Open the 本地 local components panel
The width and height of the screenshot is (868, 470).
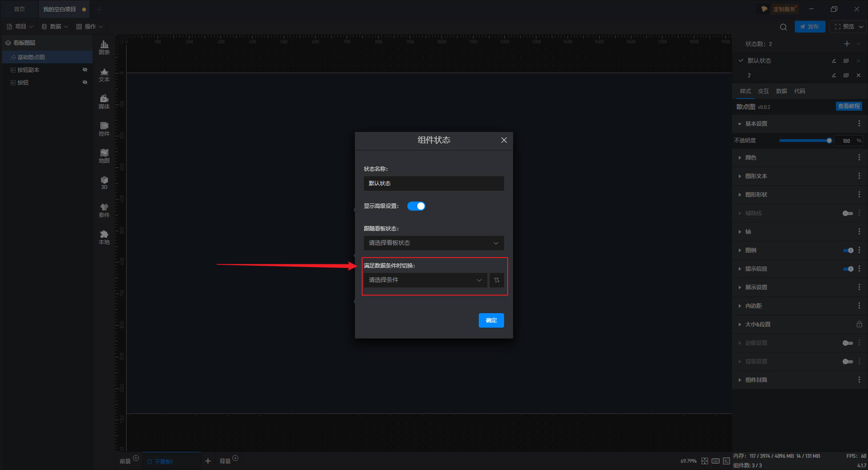tap(104, 237)
